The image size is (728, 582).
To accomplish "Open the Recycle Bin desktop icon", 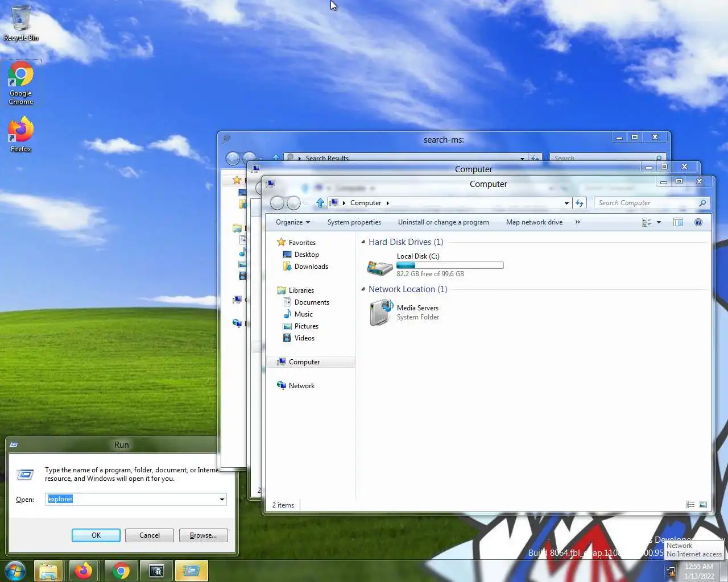I will (x=21, y=23).
